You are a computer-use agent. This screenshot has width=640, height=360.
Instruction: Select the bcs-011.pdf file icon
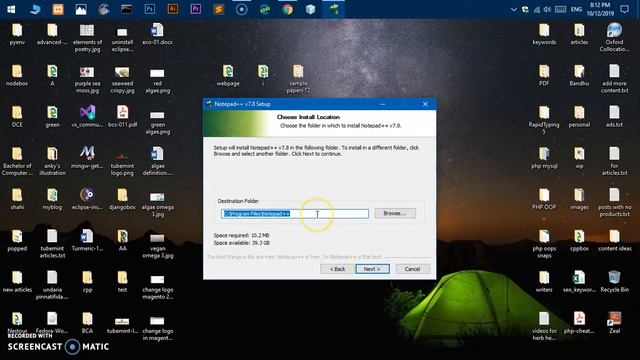click(x=122, y=117)
